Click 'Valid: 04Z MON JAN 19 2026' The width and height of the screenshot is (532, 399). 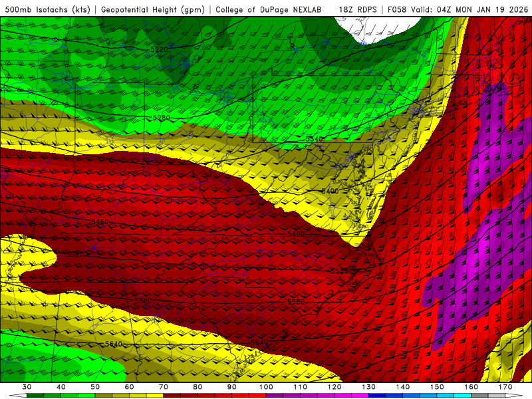[x=470, y=9]
